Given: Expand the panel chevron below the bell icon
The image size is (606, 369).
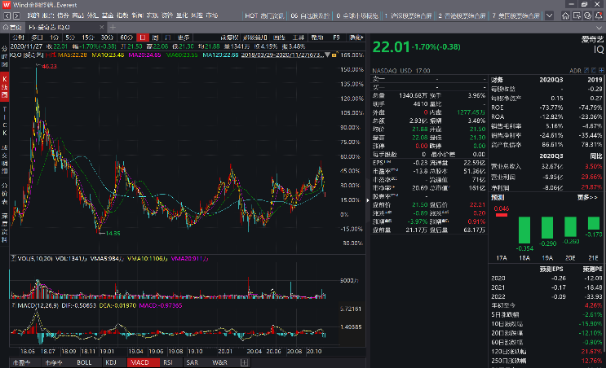Looking at the screenshot, I should (599, 27).
